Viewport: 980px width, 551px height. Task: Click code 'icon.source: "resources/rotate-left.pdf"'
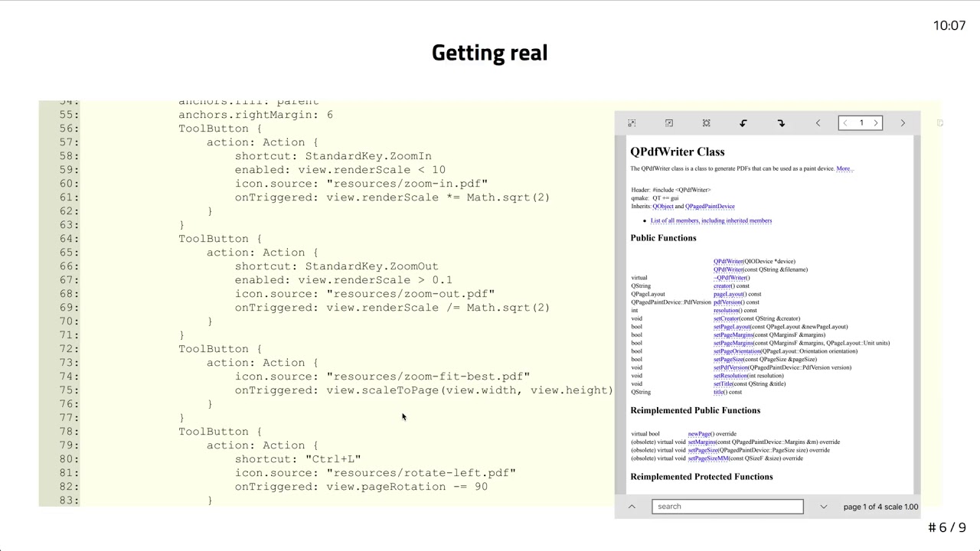[x=375, y=473]
